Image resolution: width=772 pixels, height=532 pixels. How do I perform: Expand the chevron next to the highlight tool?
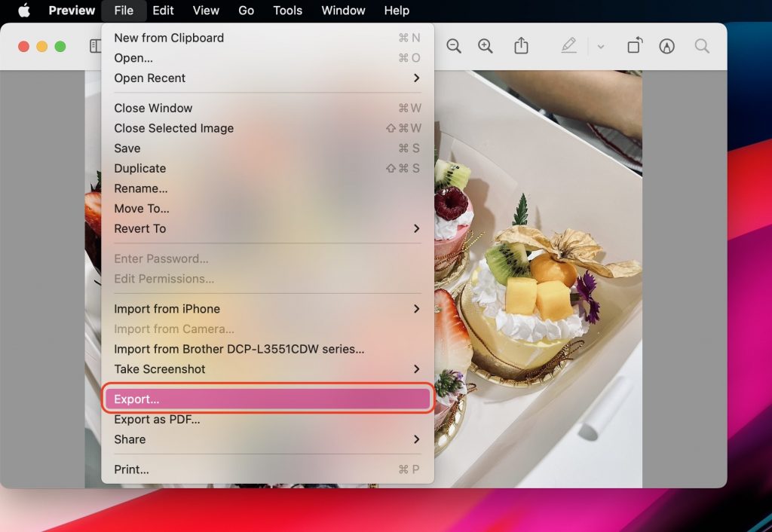click(x=600, y=45)
